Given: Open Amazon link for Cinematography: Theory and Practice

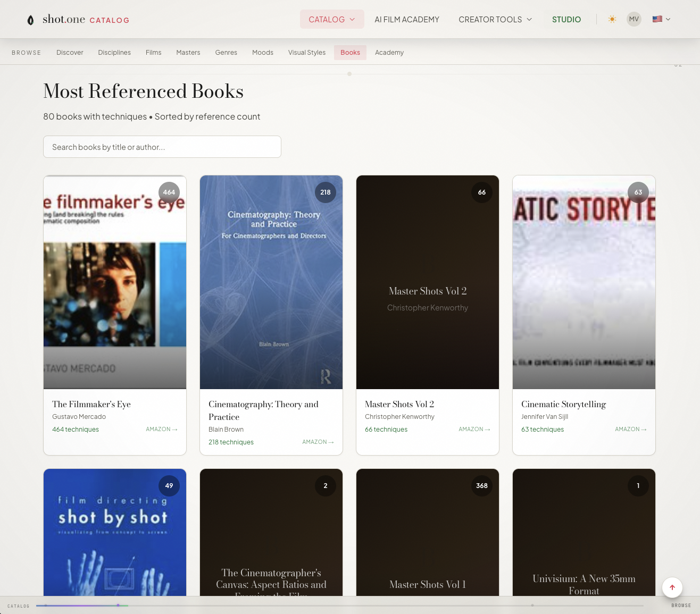Looking at the screenshot, I should [318, 442].
